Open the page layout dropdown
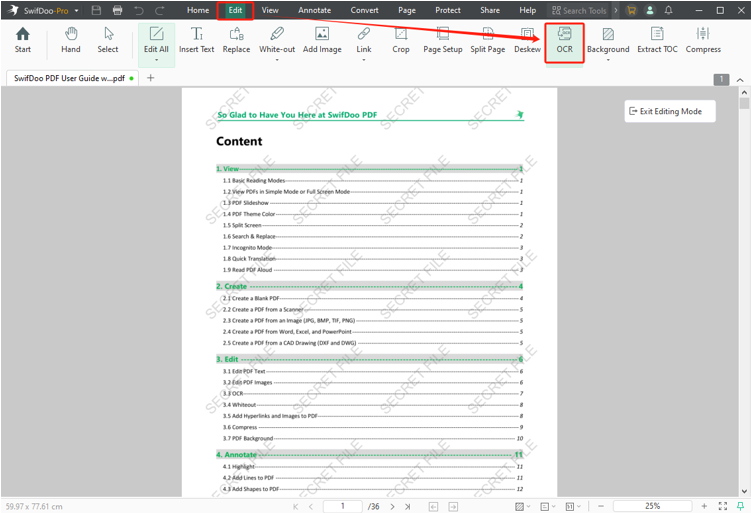 coord(548,506)
